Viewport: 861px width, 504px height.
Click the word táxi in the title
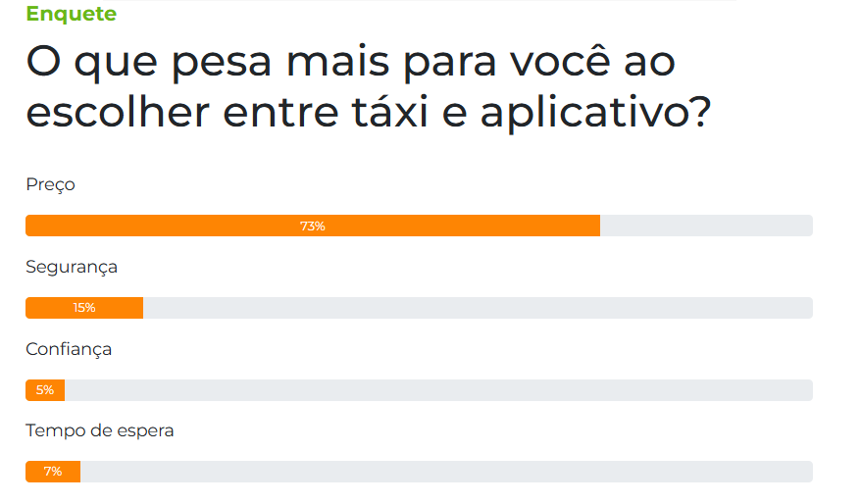tap(390, 111)
